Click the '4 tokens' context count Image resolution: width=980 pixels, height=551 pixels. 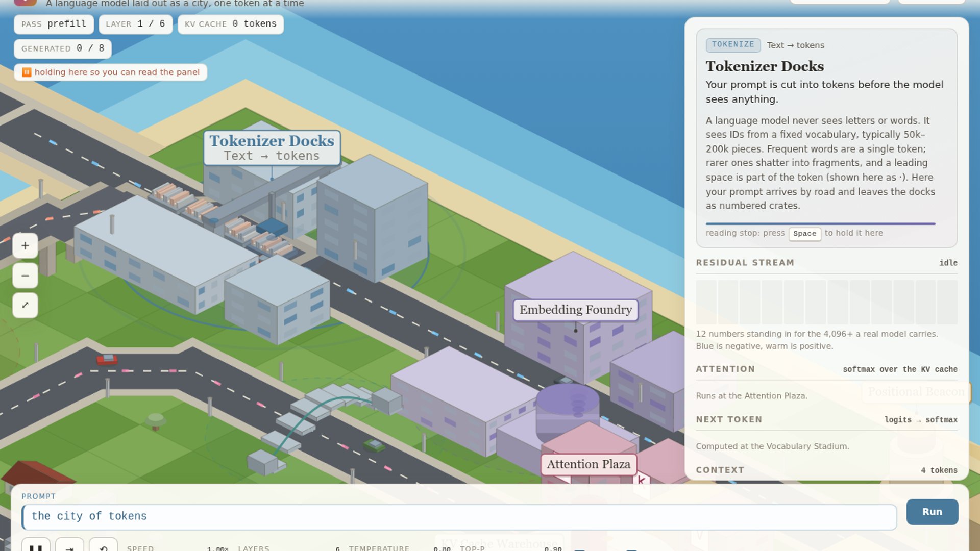pyautogui.click(x=939, y=470)
